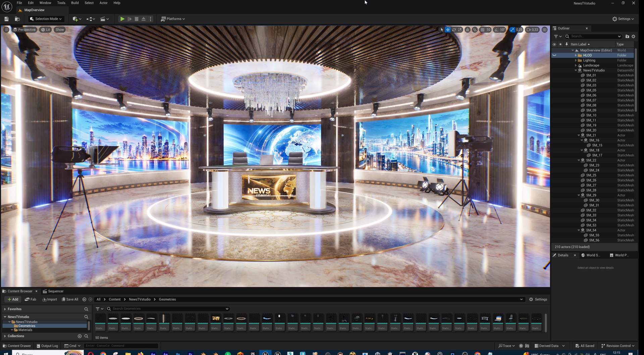
Task: Open the Browse content icon in toolbar
Action: pos(17,19)
